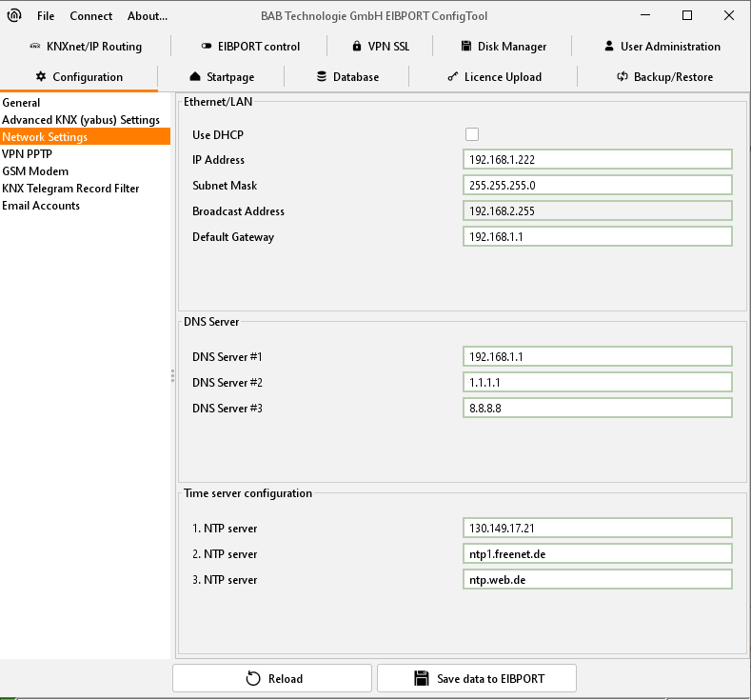751x700 pixels.
Task: Click the Reload button
Action: click(273, 678)
